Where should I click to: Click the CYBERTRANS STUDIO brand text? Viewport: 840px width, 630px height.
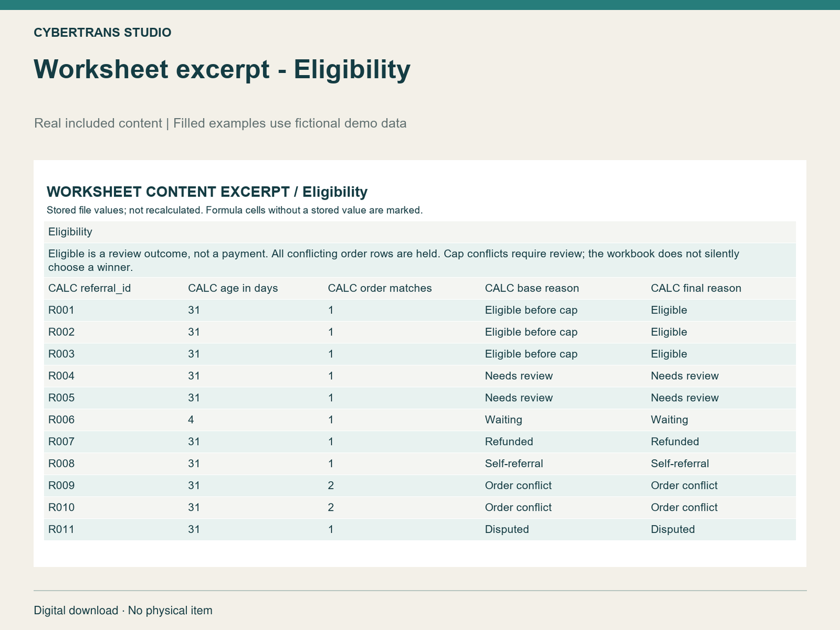[x=102, y=33]
